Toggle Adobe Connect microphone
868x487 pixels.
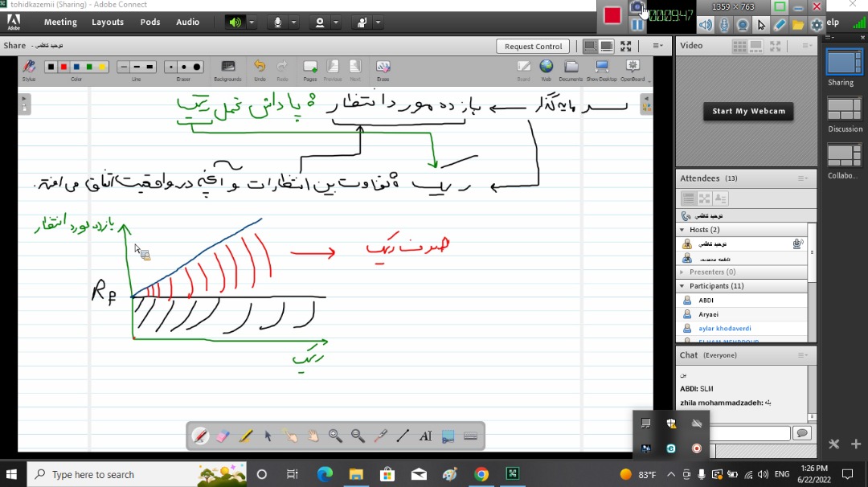(278, 23)
